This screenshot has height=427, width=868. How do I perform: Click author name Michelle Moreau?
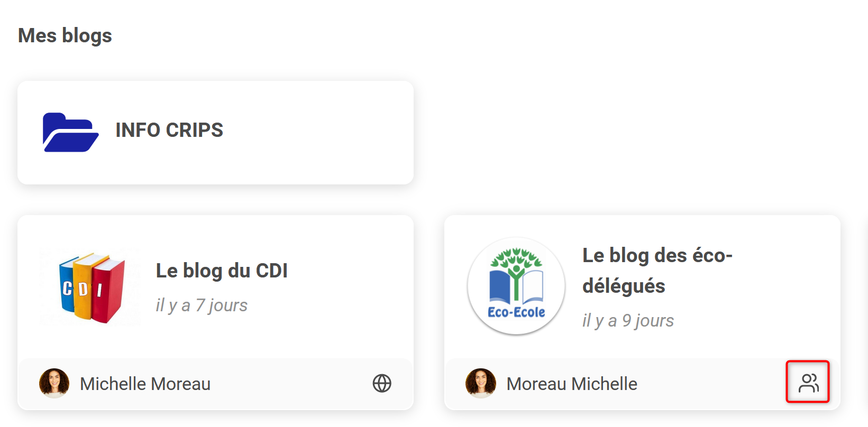(x=145, y=384)
